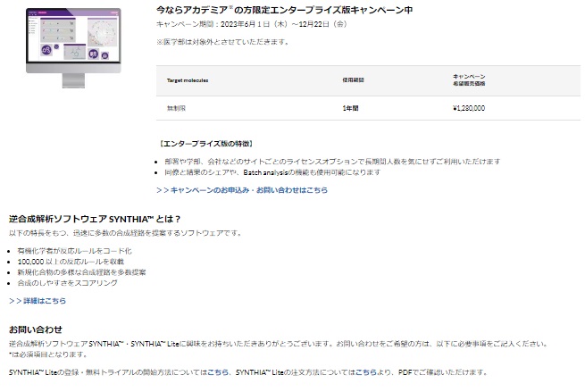Click the 新規化合物の多様な合成経路 bullet

click(81, 272)
